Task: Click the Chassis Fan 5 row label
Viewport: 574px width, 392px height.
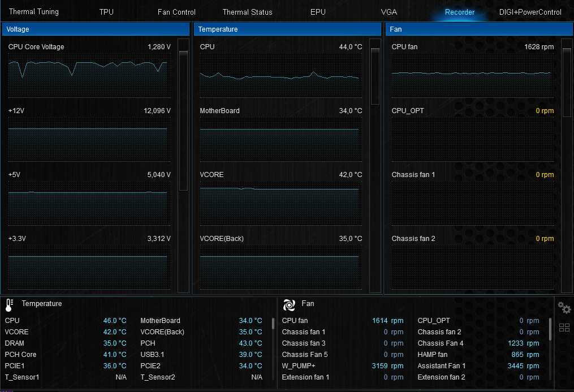Action: (305, 355)
